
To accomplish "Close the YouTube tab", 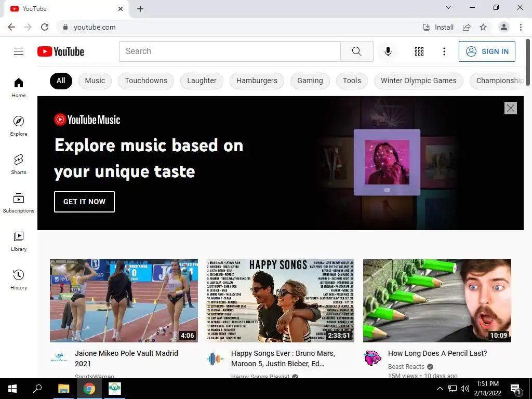I will point(121,9).
